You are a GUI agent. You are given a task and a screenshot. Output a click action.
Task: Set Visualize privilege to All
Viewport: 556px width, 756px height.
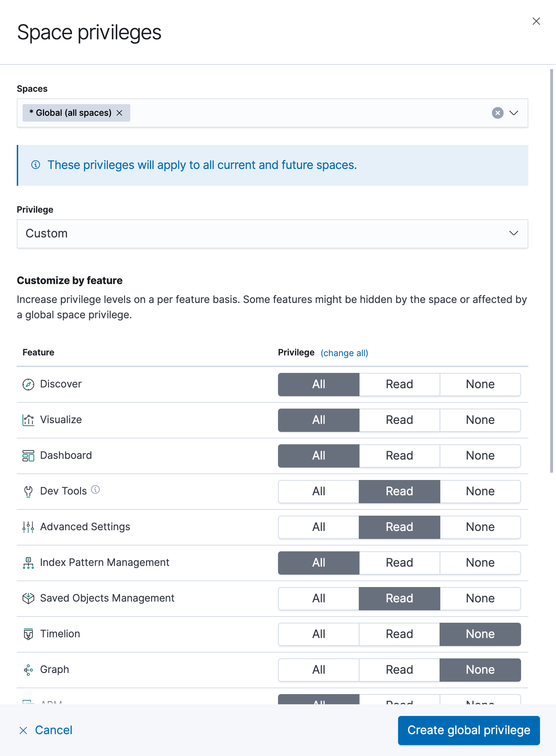pos(319,420)
